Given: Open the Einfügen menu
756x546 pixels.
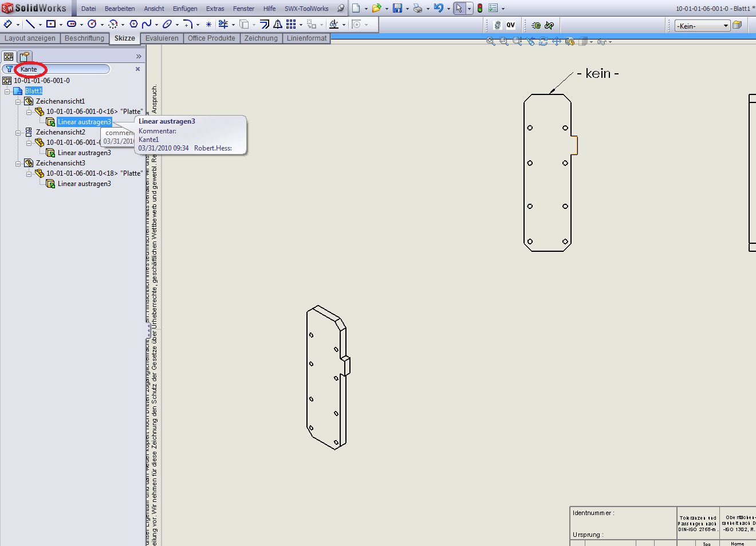Looking at the screenshot, I should [184, 9].
